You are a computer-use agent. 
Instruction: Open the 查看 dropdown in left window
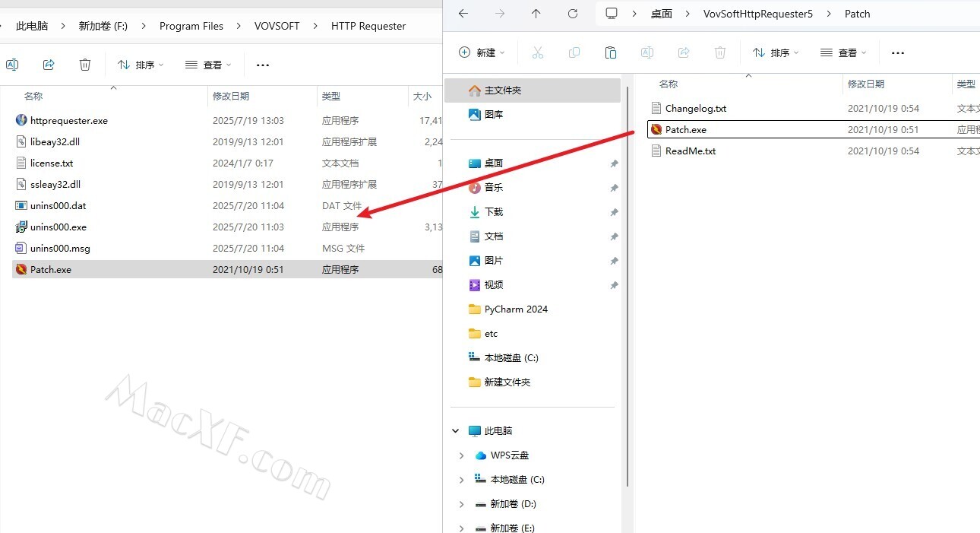coord(208,65)
